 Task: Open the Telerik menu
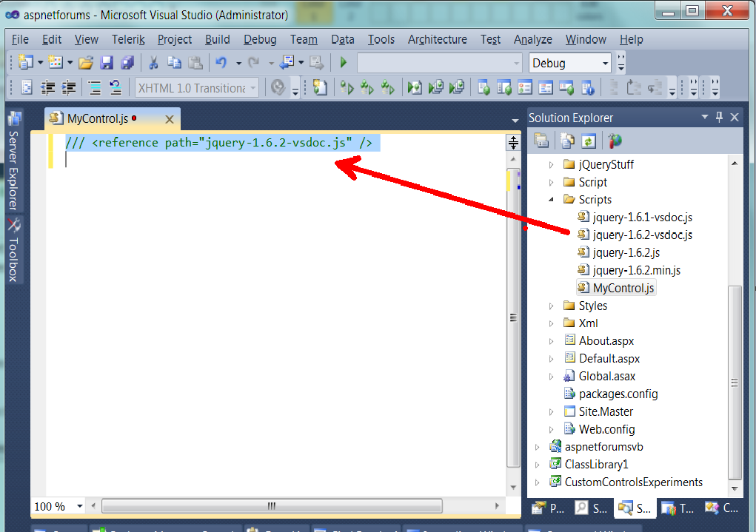tap(129, 39)
